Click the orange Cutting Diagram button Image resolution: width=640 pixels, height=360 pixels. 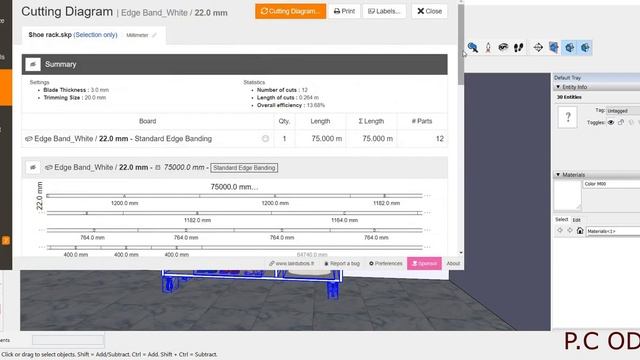click(291, 11)
